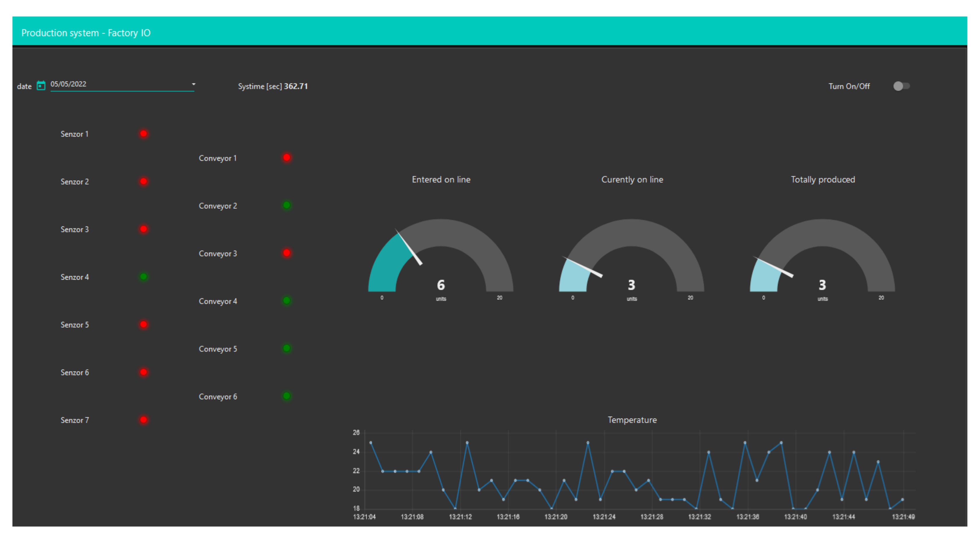980x540 pixels.
Task: Click Conveyor 6 green indicator light
Action: pos(286,396)
